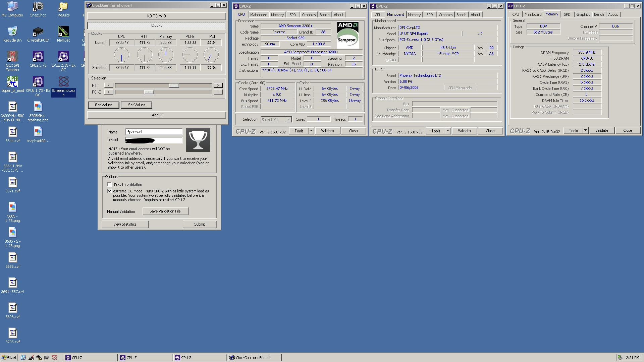This screenshot has height=362, width=644.
Task: Open the SnapShot camera icon
Action: coord(38,9)
